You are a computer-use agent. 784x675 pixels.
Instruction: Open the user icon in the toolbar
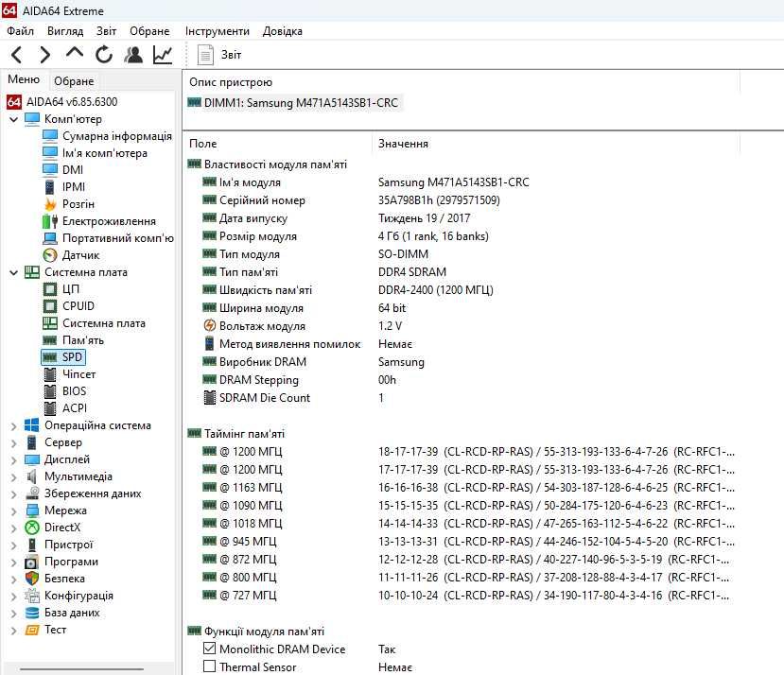click(133, 55)
